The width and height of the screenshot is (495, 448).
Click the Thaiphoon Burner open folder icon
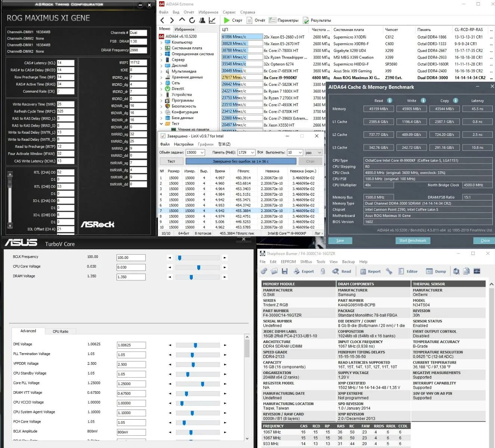click(x=274, y=271)
